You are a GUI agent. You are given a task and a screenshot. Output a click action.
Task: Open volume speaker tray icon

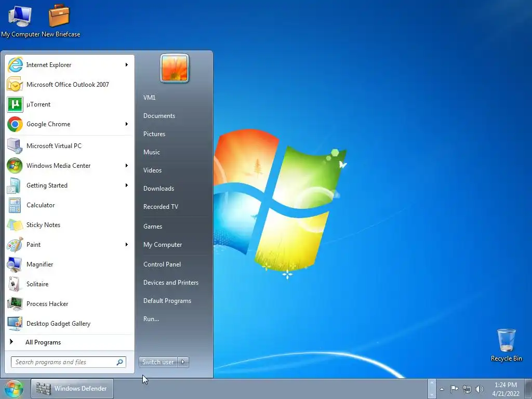[x=480, y=389]
